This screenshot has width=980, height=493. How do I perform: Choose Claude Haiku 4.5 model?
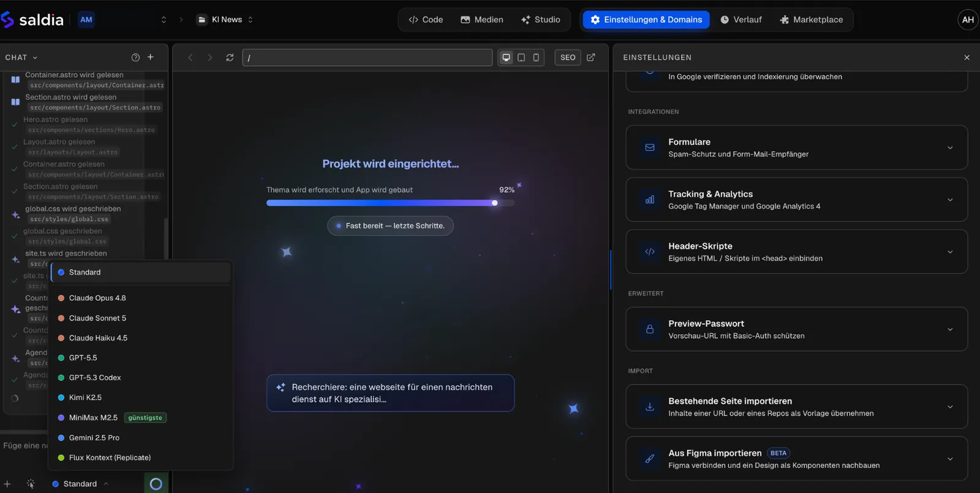click(141, 338)
